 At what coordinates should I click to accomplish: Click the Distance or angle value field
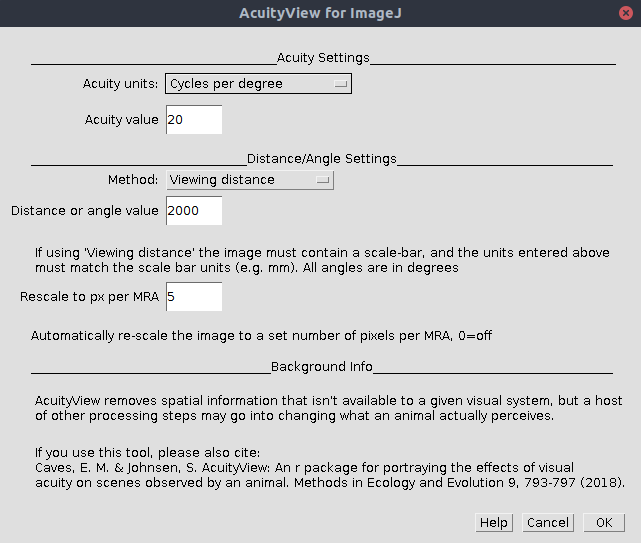(194, 211)
